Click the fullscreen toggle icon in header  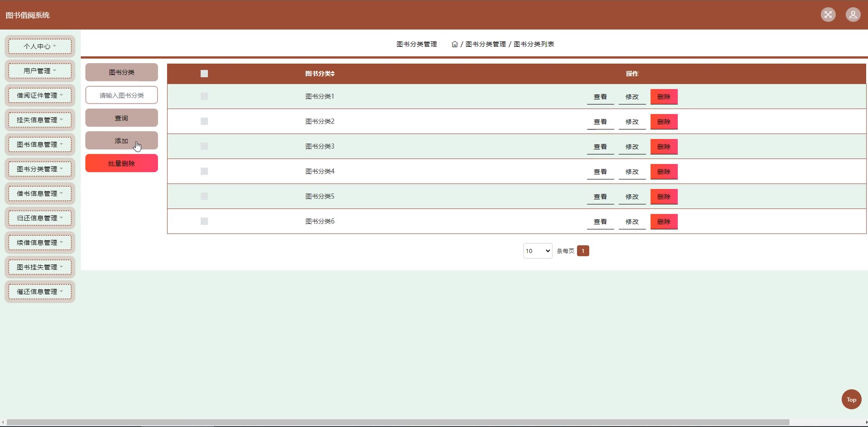click(x=828, y=15)
